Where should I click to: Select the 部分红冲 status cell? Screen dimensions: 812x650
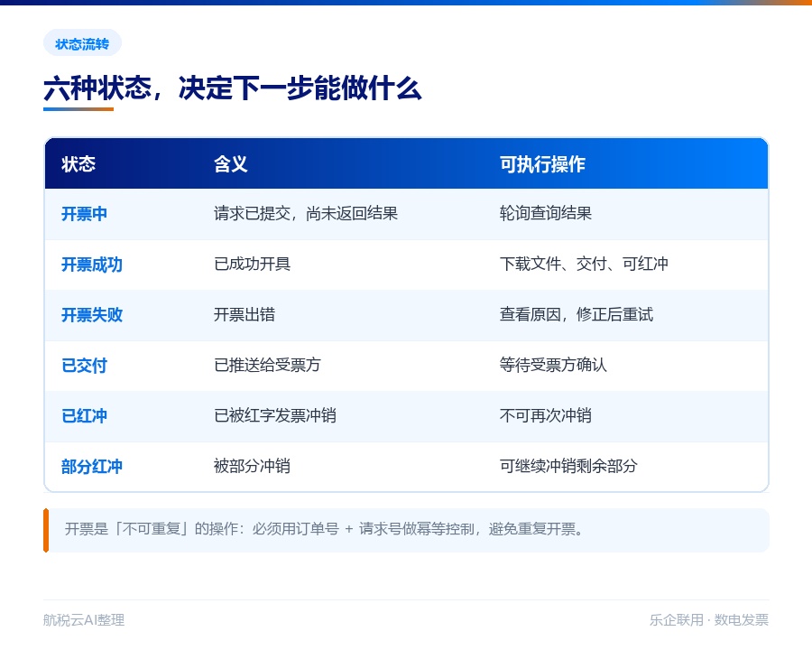tap(92, 467)
